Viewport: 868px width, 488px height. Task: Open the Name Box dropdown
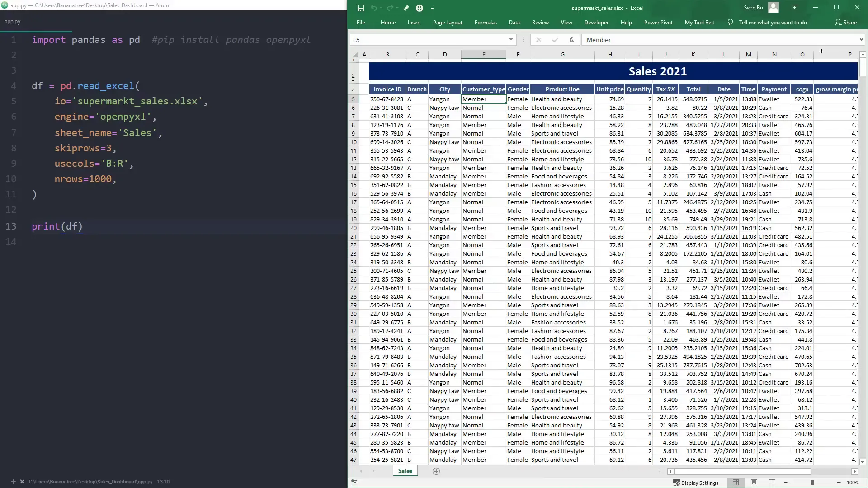point(511,40)
